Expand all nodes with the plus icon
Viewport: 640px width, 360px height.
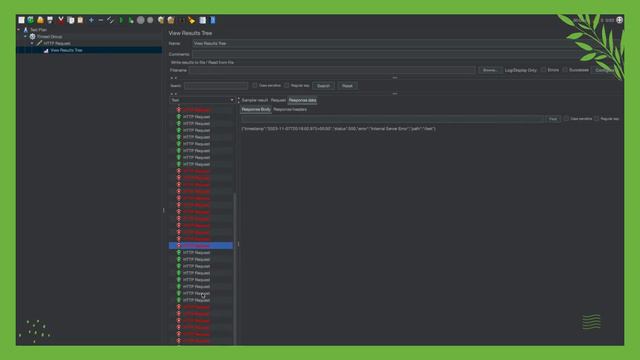pos(91,20)
